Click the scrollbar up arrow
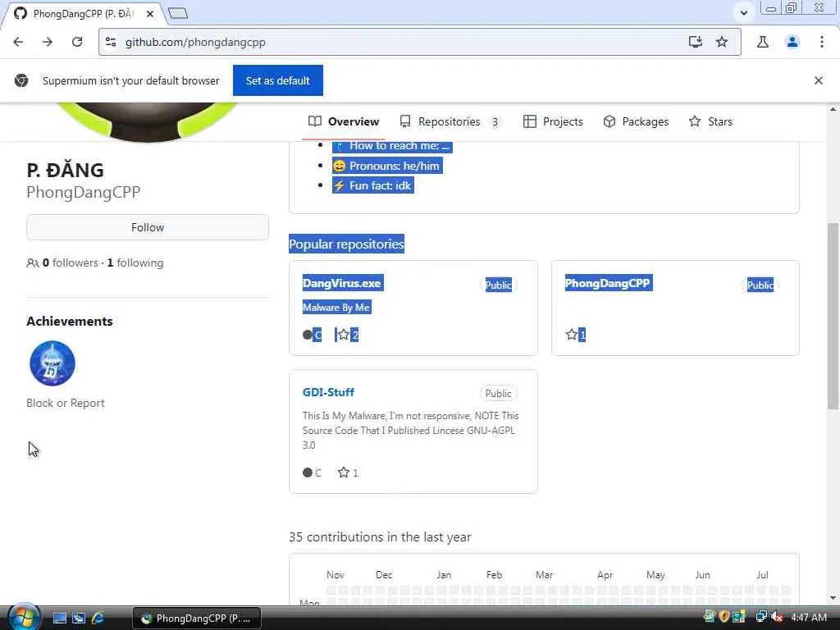This screenshot has width=840, height=630. pos(833,109)
